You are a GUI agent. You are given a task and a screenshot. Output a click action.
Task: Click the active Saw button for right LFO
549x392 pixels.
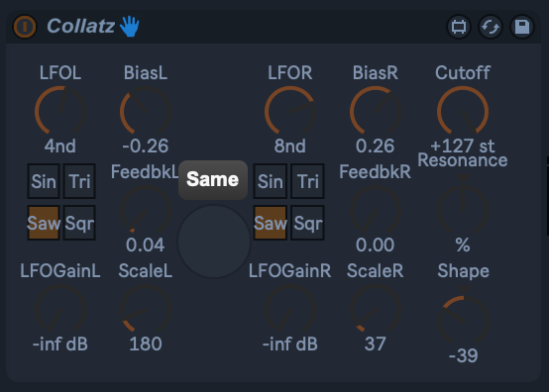coord(271,223)
